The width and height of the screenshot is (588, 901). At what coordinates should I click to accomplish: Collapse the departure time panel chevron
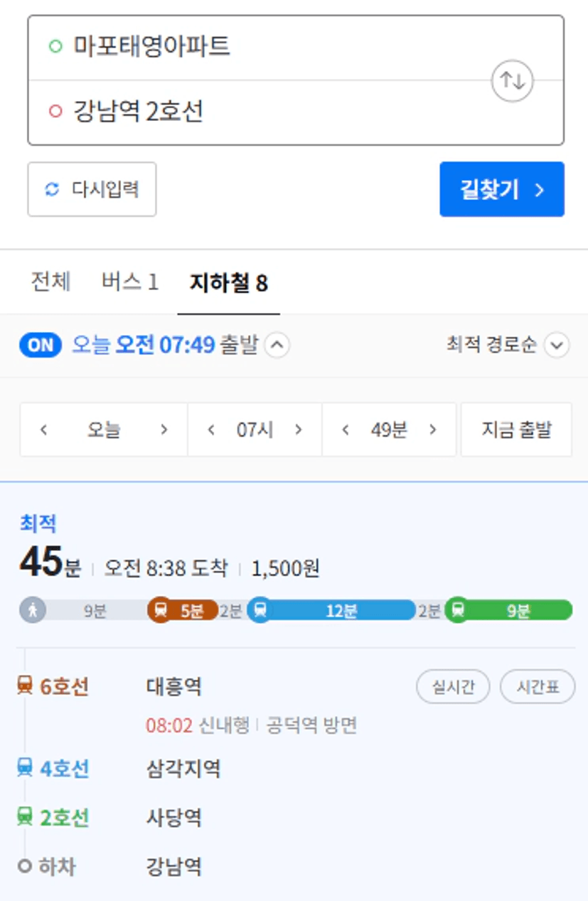277,346
